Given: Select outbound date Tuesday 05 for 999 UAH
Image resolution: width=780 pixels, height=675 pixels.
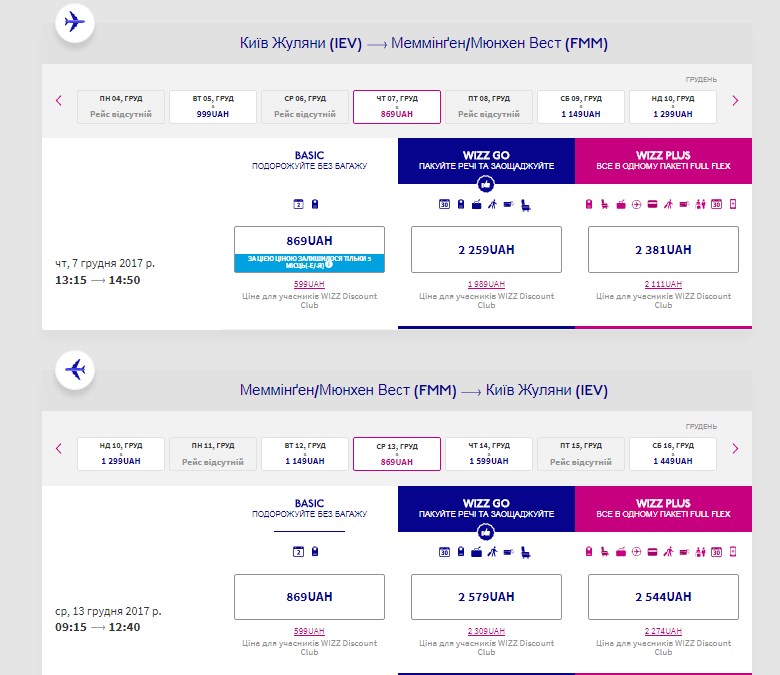Looking at the screenshot, I should (x=212, y=106).
